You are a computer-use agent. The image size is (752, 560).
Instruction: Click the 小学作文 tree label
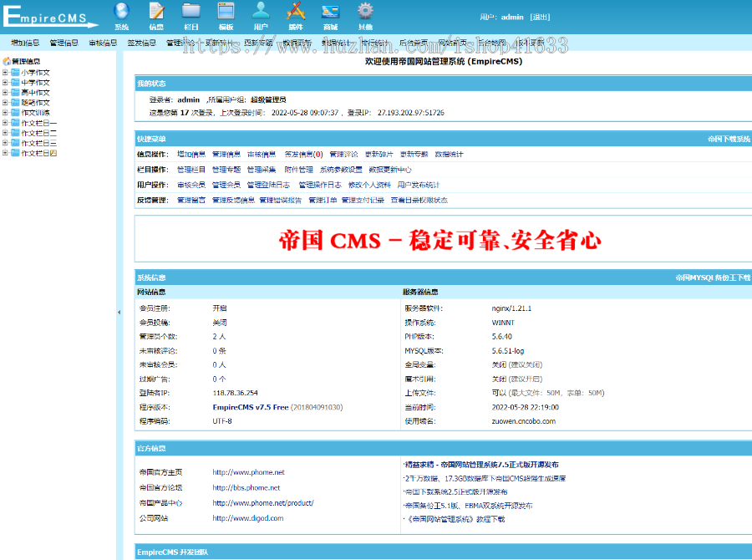coord(35,73)
